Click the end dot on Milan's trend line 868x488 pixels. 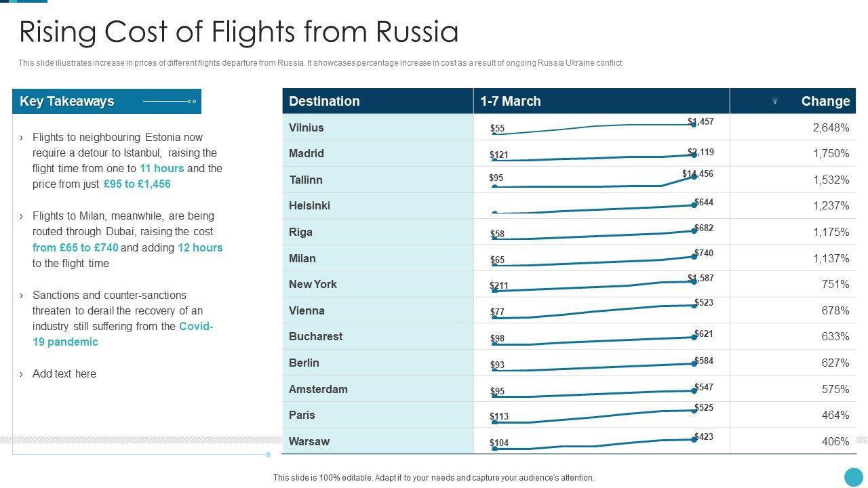click(x=694, y=256)
